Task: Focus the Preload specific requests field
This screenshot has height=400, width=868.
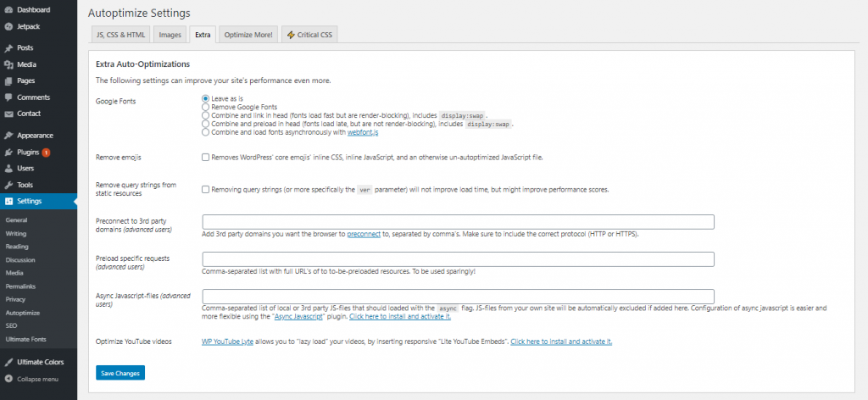Action: 459,259
